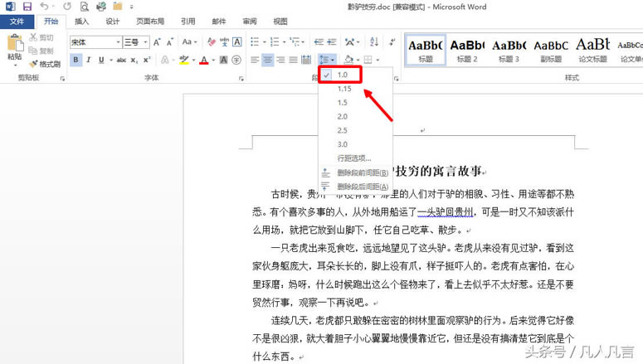Open 行距选项 line spacing options

click(x=354, y=158)
